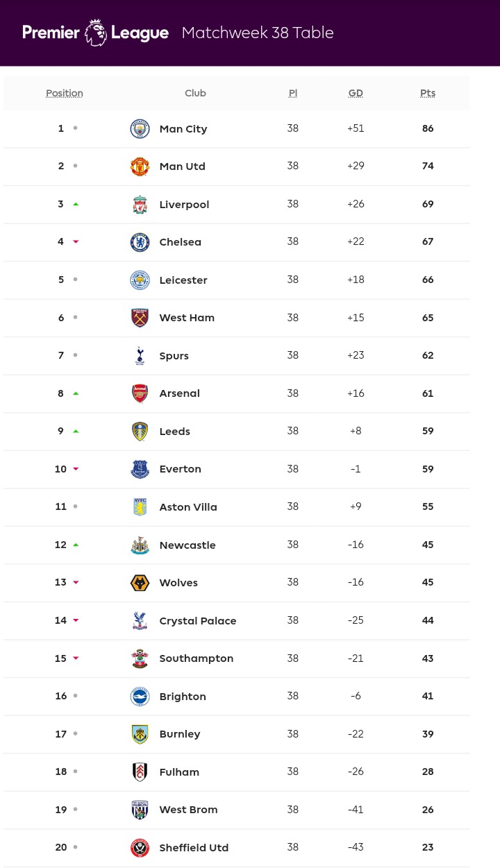Click the GD column header
Screen dimensions: 500x868
click(x=356, y=93)
